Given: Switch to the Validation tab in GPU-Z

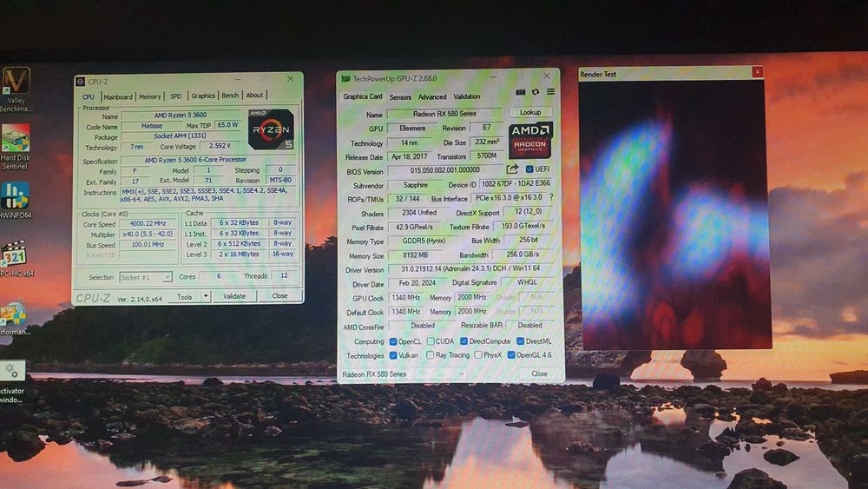Looking at the screenshot, I should [467, 96].
